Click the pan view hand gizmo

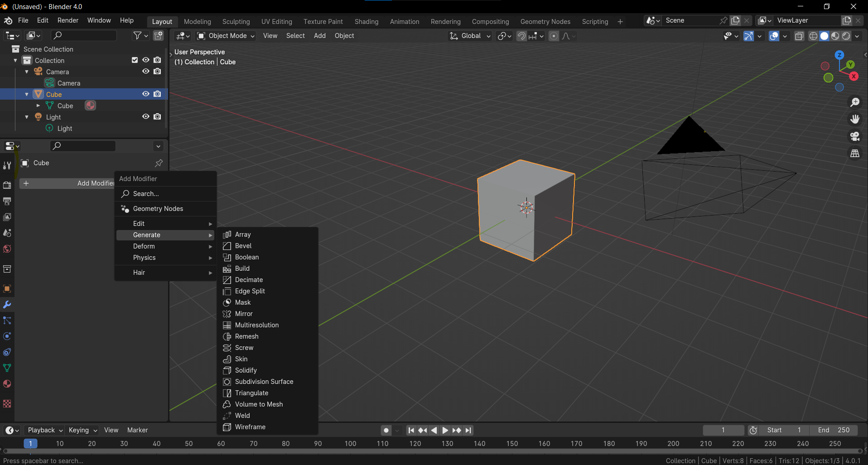[855, 120]
